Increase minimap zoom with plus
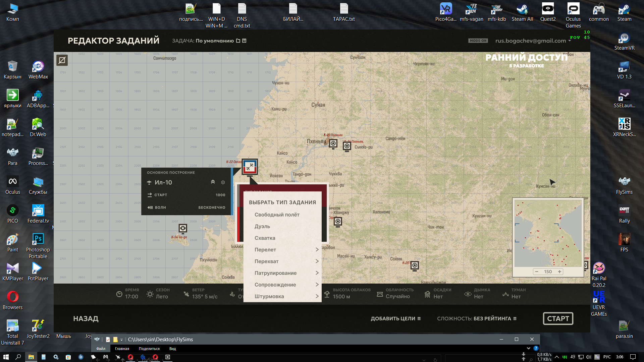 tap(559, 271)
